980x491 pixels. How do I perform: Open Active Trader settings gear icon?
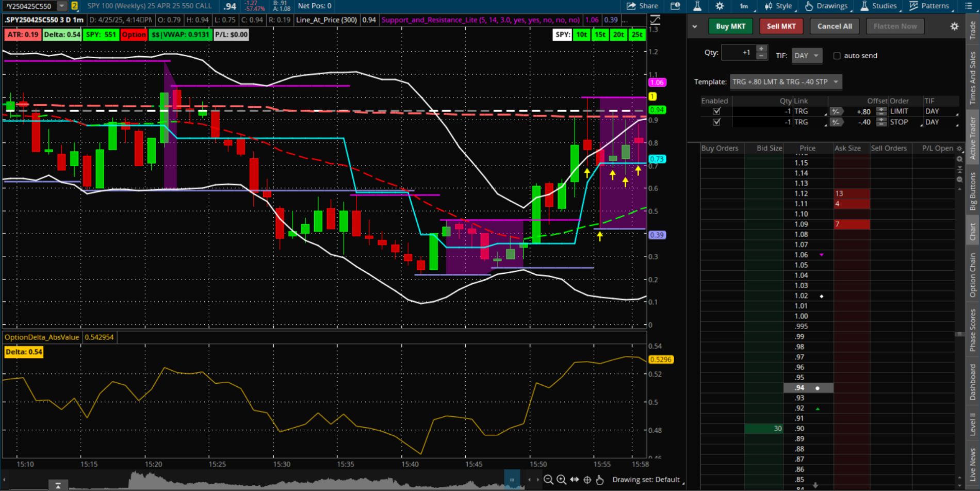[x=954, y=26]
